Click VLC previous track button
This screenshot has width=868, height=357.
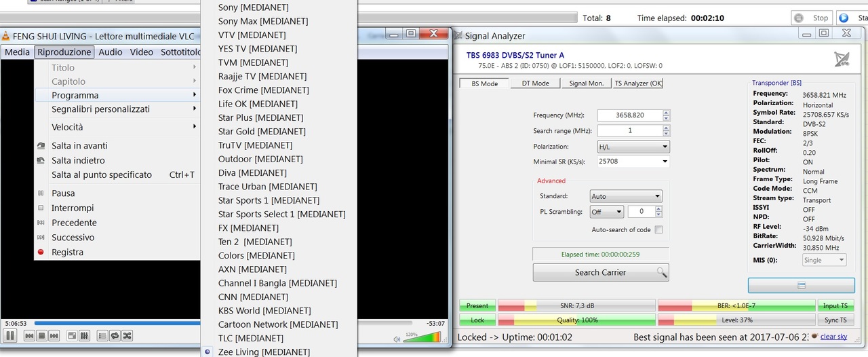tap(29, 335)
